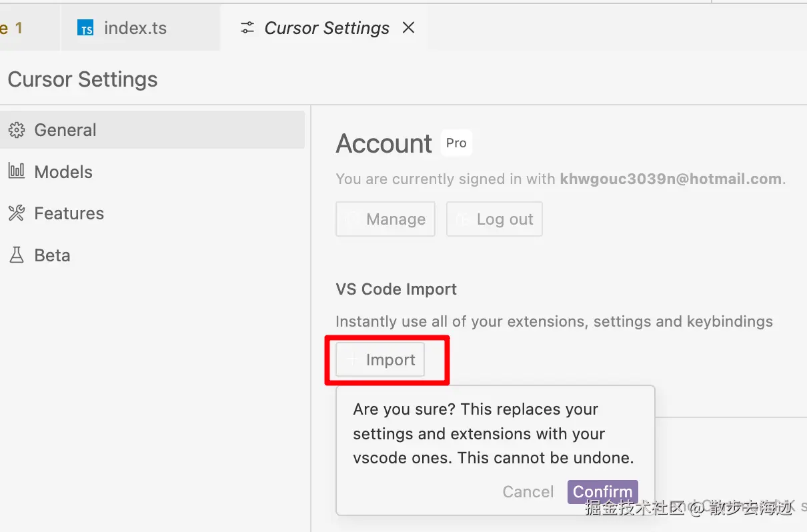Image resolution: width=807 pixels, height=532 pixels.
Task: Click the Log out button
Action: (494, 219)
